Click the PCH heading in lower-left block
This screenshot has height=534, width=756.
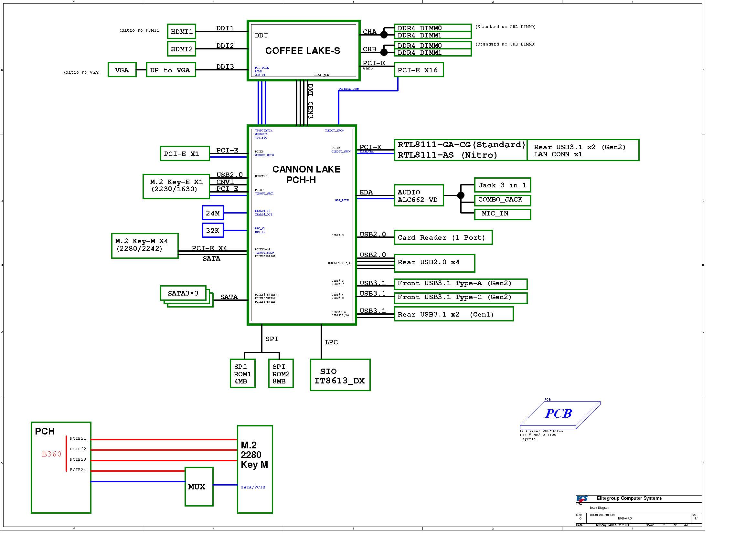(x=45, y=431)
